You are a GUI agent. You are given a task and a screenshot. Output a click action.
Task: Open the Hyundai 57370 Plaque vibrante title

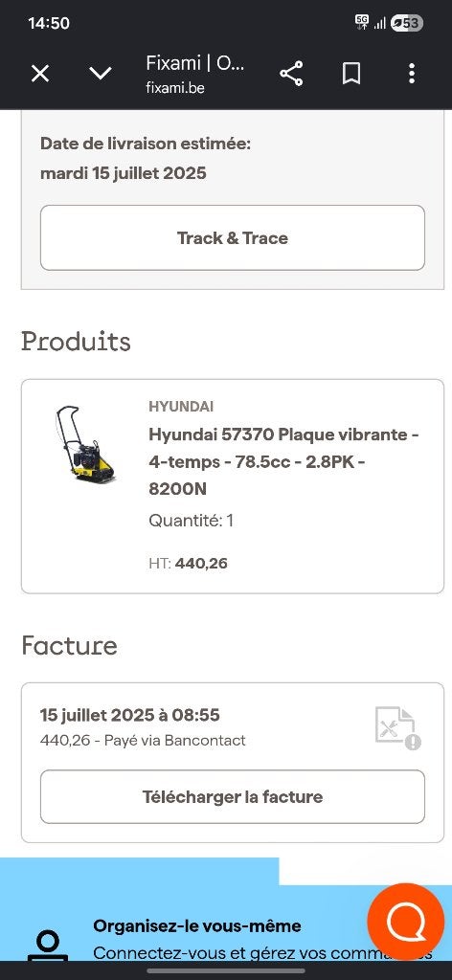click(x=283, y=461)
